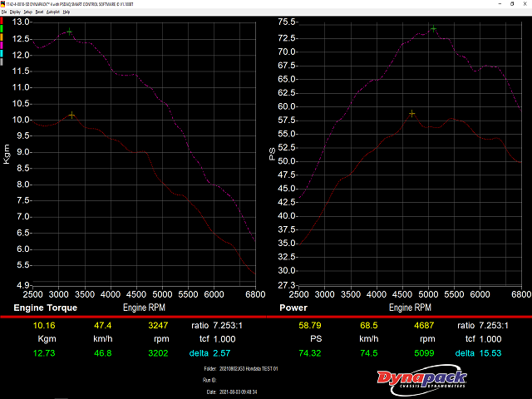This screenshot has width=532, height=399.
Task: Select the red run color swatch
Action: [2, 20]
